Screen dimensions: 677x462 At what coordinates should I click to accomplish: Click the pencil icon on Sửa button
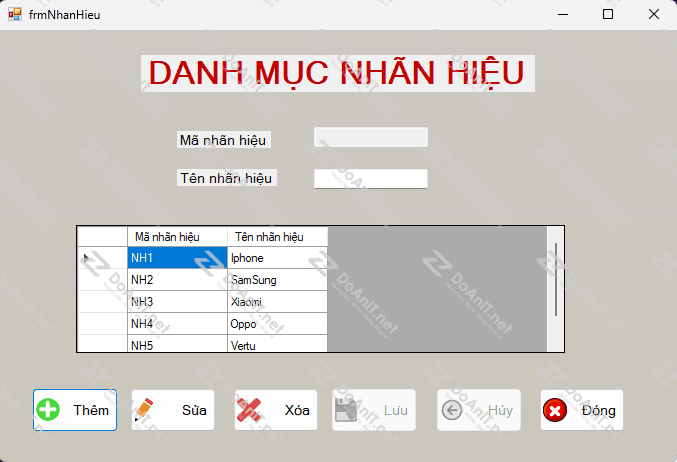tap(144, 409)
